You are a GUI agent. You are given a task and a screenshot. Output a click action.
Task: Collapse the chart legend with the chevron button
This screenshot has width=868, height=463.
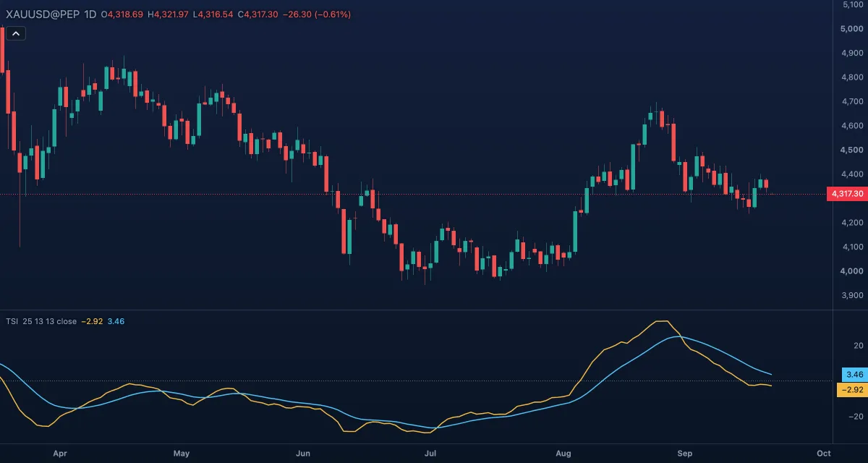[x=16, y=33]
